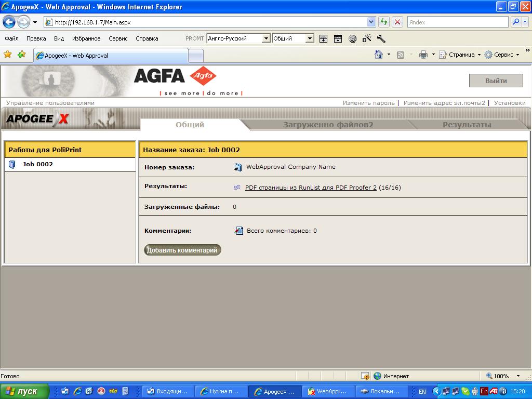The height and width of the screenshot is (399, 532).
Task: Expand the Англо-Русский translation direction dropdown
Action: tap(267, 38)
